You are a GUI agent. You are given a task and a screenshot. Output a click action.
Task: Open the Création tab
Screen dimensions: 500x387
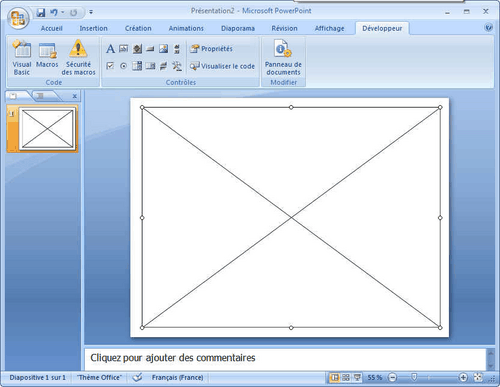click(138, 28)
